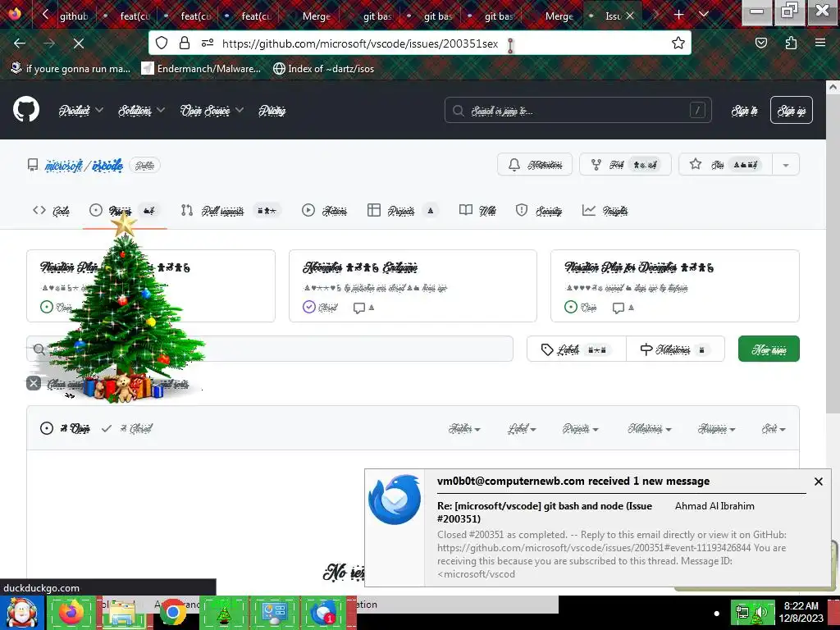
Task: Open the Santa Start button on taskbar
Action: (x=21, y=613)
